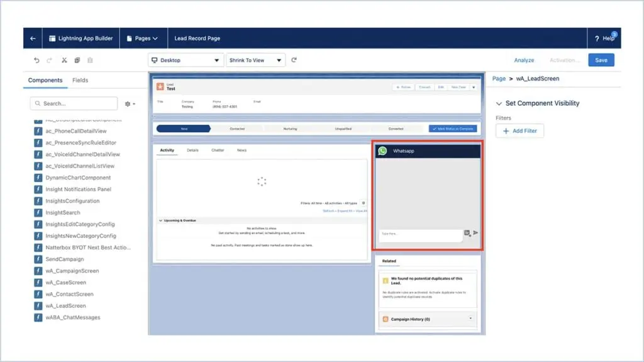
Task: Click the Edit button on lead
Action: 441,88
